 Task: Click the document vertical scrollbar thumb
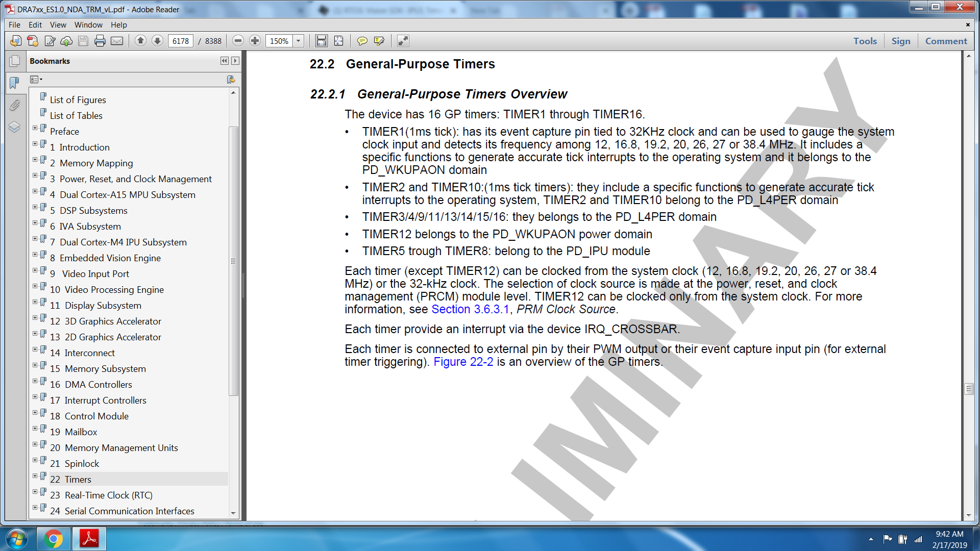pos(969,389)
